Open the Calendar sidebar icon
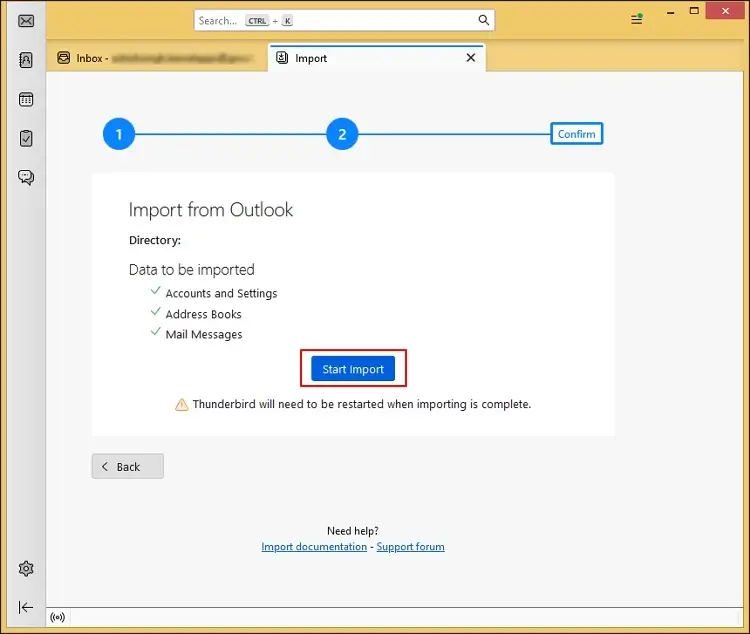Viewport: 750px width, 634px height. coord(26,100)
